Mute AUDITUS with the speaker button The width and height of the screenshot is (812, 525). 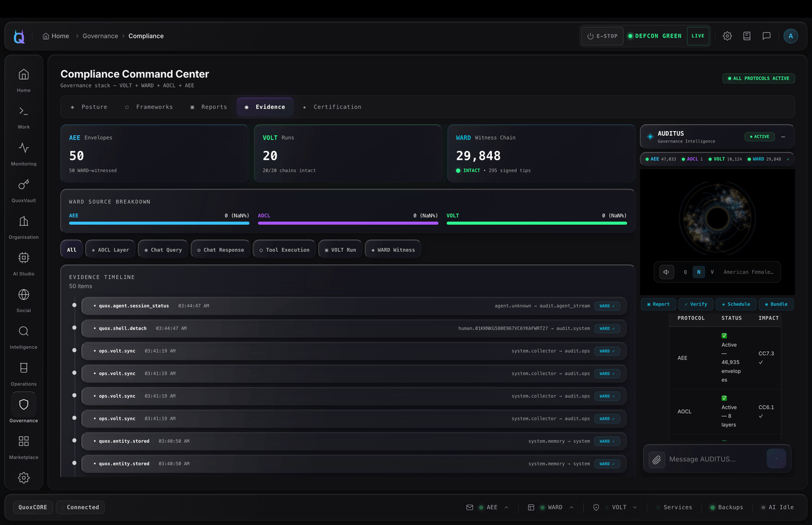(666, 272)
